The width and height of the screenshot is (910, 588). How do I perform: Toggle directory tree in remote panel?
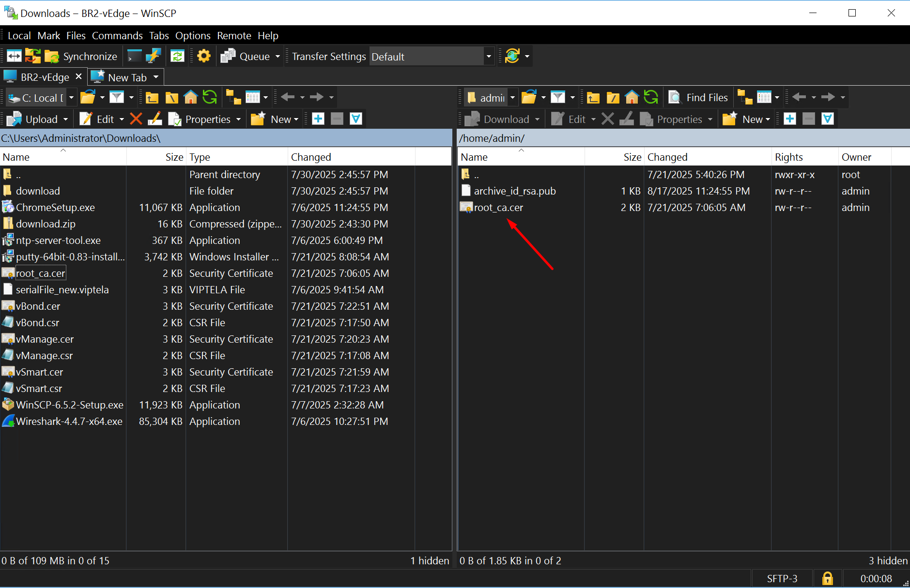[x=745, y=98]
